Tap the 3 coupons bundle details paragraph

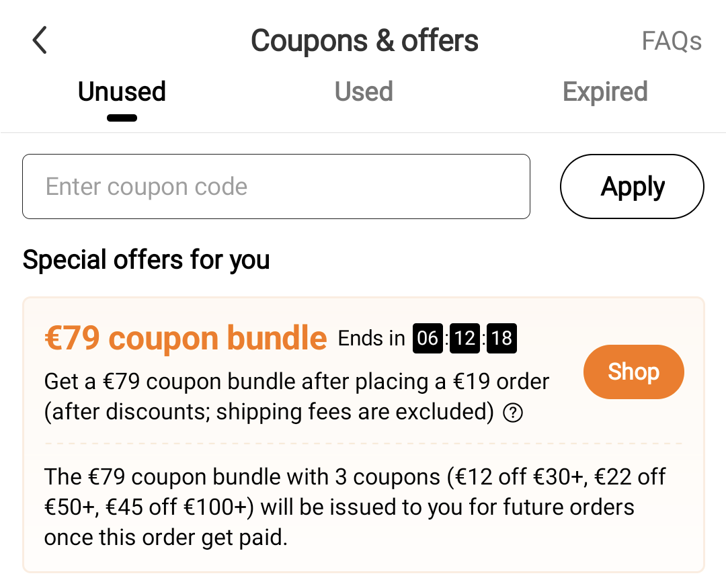pyautogui.click(x=355, y=507)
